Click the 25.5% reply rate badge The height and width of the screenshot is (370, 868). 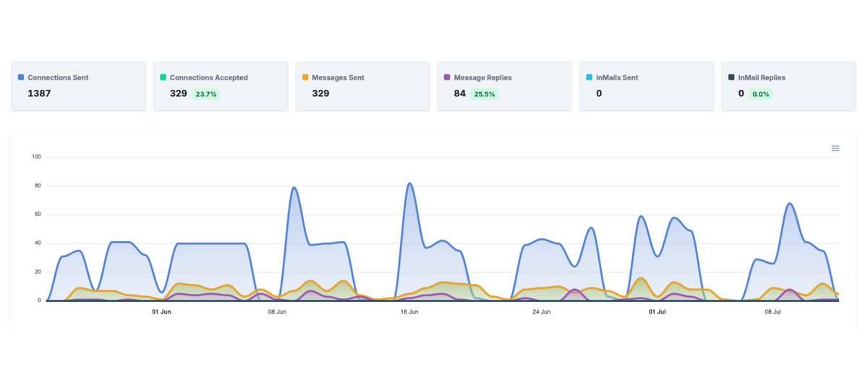pos(484,94)
